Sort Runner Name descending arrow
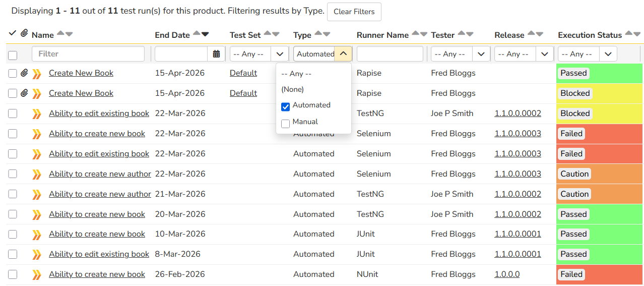The height and width of the screenshot is (286, 644). point(424,34)
